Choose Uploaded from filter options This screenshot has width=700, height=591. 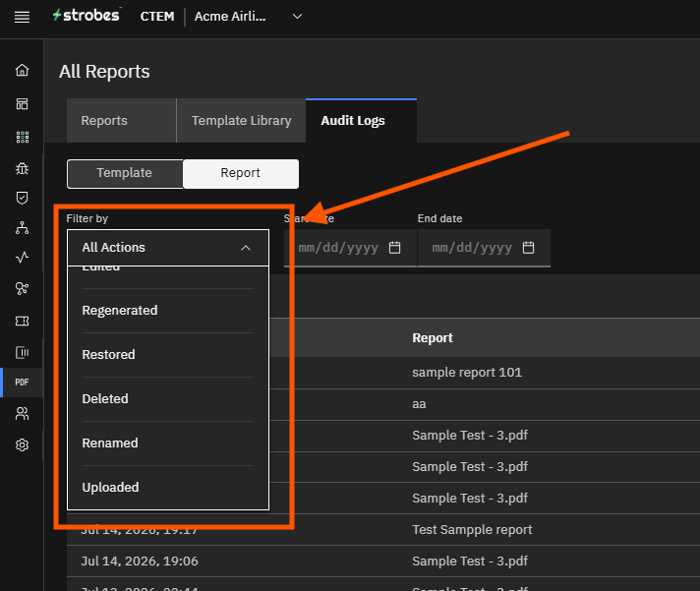pyautogui.click(x=168, y=487)
